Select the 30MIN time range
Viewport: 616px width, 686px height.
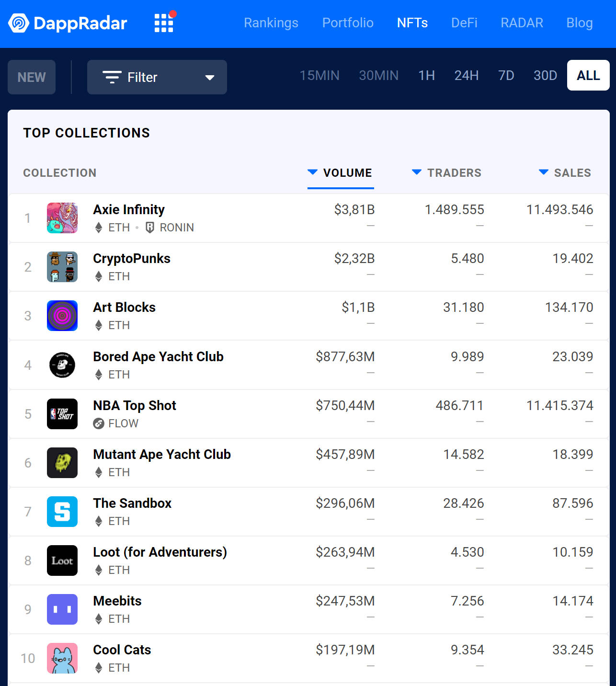pyautogui.click(x=379, y=75)
